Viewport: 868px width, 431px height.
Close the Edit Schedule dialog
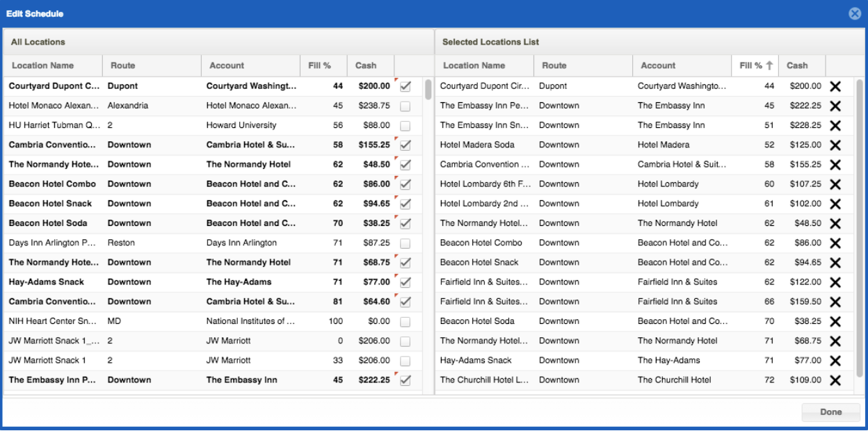pyautogui.click(x=855, y=13)
